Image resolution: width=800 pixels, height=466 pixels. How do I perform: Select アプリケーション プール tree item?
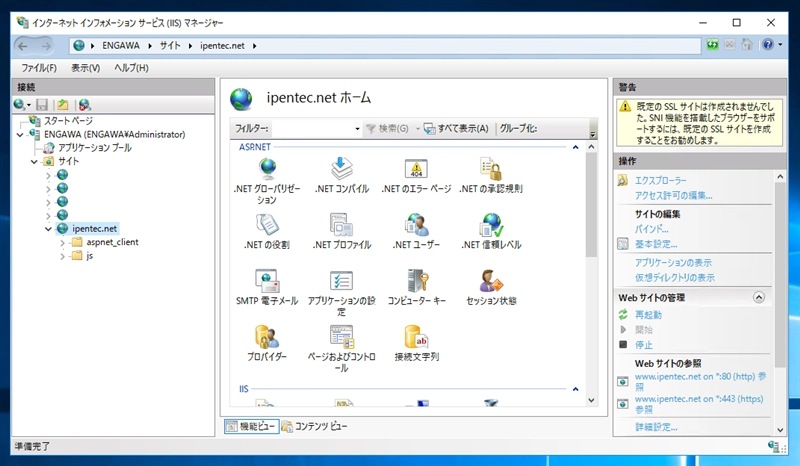[95, 148]
